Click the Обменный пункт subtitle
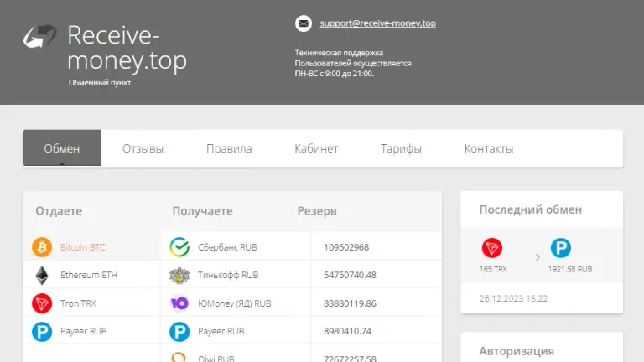 [x=100, y=82]
